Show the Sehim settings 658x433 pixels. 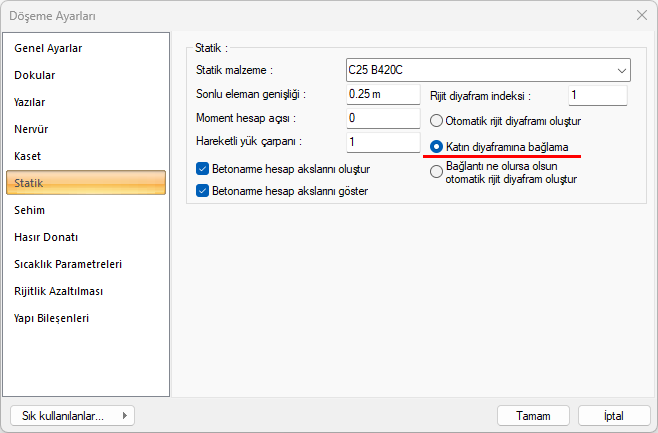click(x=30, y=210)
